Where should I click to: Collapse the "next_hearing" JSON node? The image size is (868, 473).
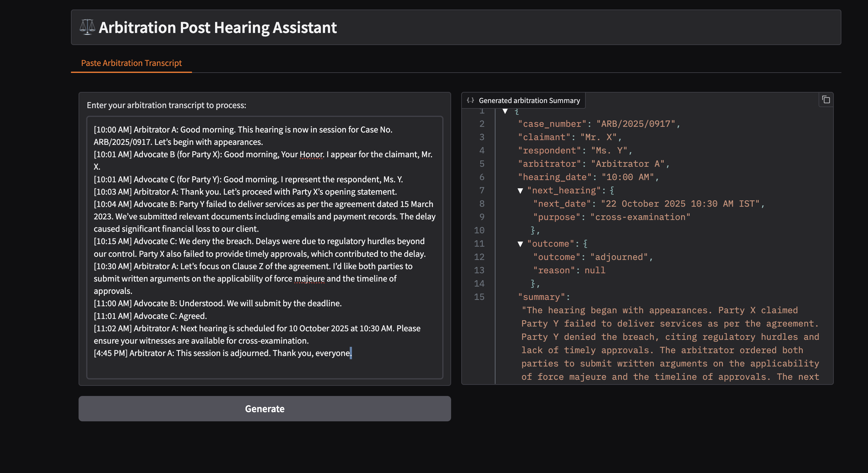tap(520, 191)
